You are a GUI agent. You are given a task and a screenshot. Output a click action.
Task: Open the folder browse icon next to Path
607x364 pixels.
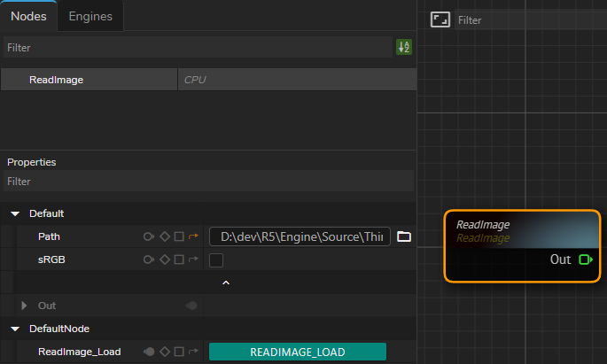click(x=404, y=236)
